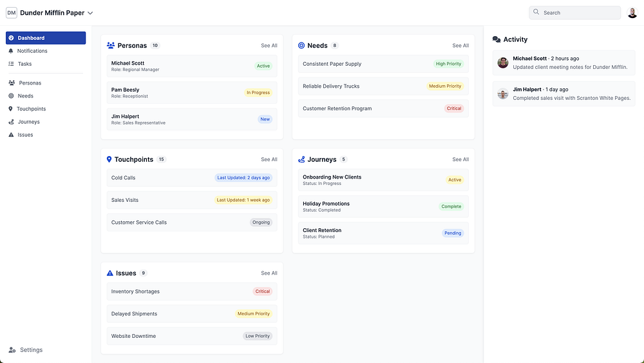Click the DM workspace logo badge
The height and width of the screenshot is (363, 644).
coord(12,13)
